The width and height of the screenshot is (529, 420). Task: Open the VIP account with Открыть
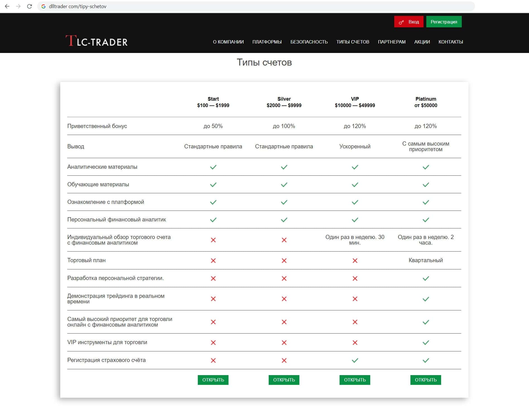[355, 380]
